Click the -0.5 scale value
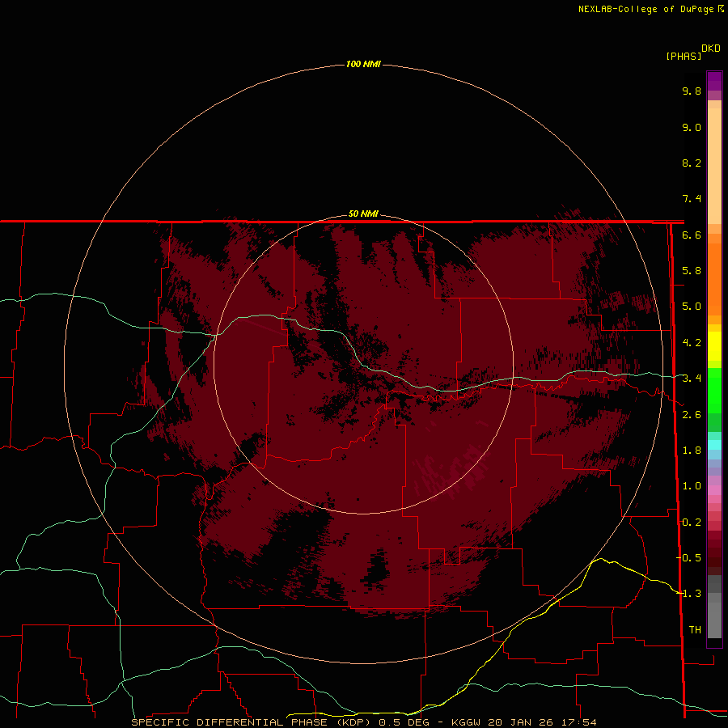Screen dimensions: 728x728 click(x=688, y=558)
